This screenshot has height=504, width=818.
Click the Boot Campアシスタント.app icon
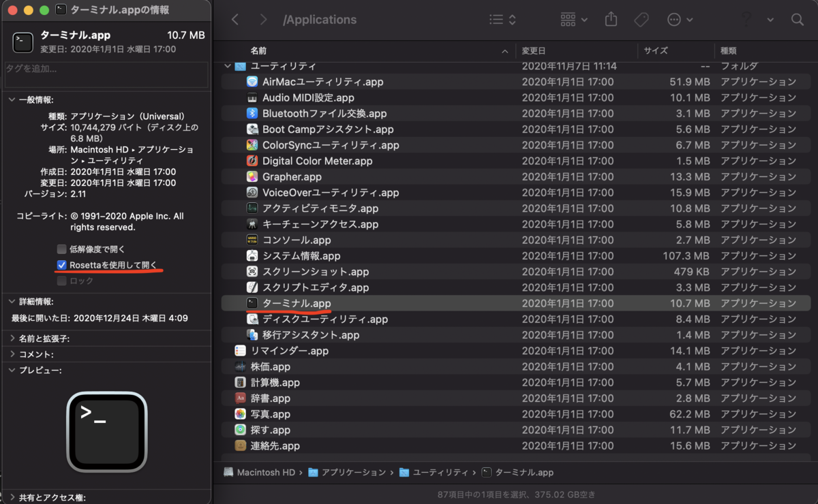click(x=252, y=129)
